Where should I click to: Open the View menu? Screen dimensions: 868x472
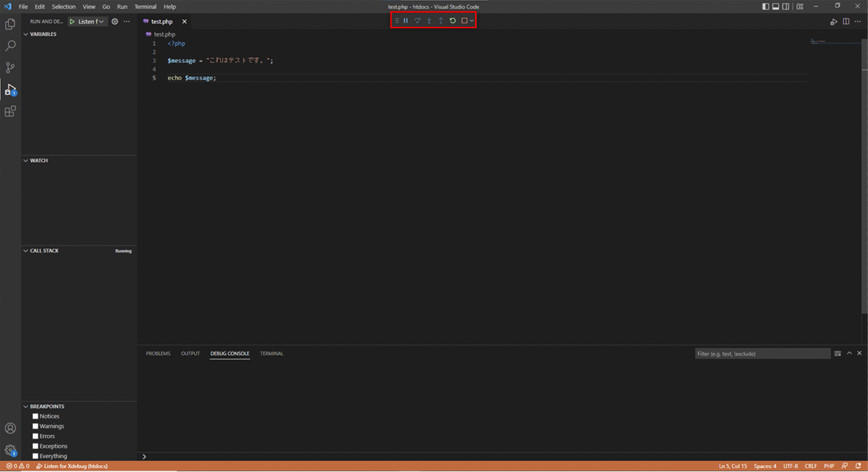[x=89, y=6]
